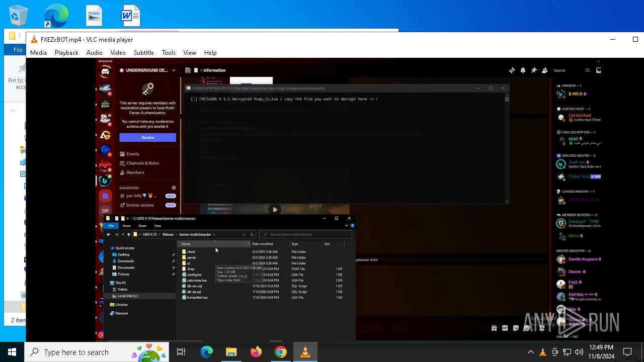Click the back arrow in dark Explorer

108,234
